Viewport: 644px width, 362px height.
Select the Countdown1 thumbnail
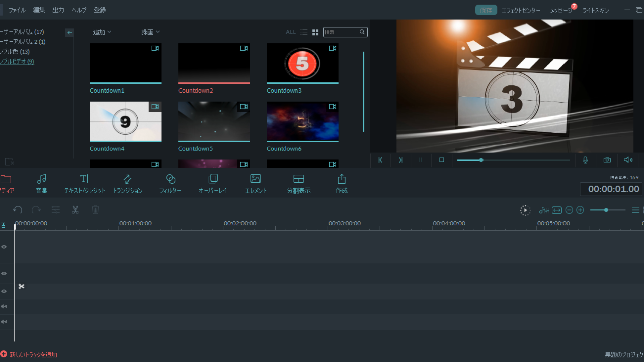tap(125, 63)
